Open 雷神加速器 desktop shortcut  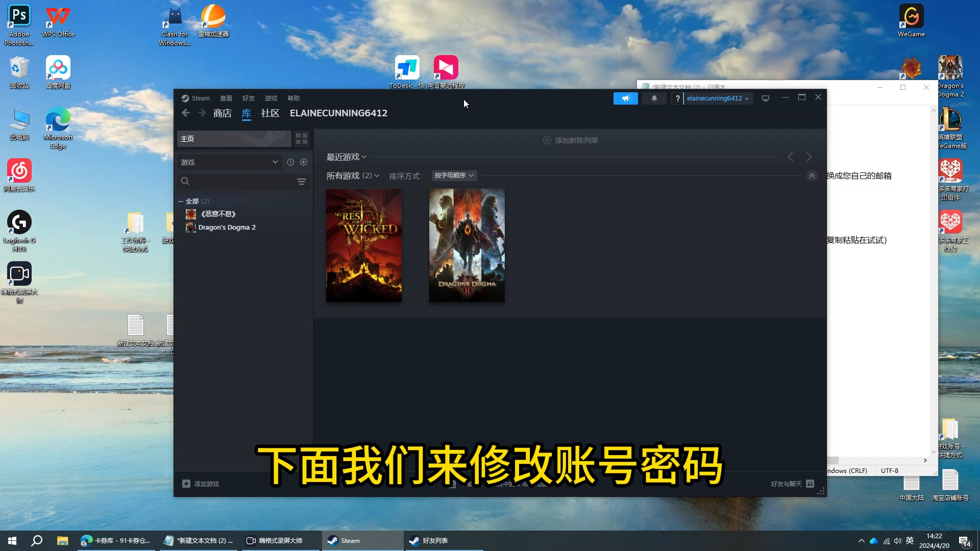[213, 21]
